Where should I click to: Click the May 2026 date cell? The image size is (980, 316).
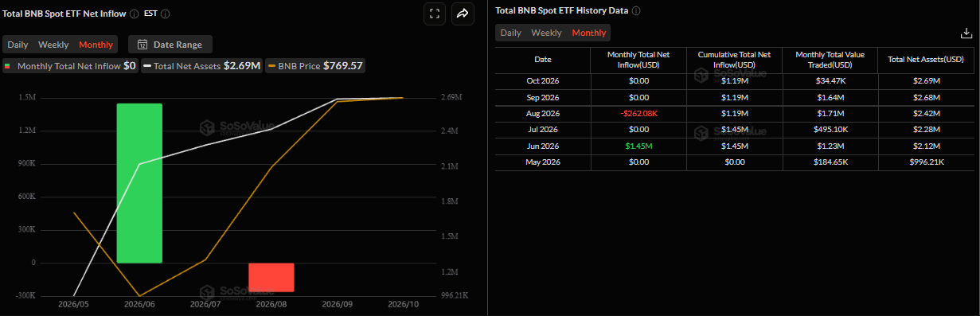pyautogui.click(x=543, y=162)
